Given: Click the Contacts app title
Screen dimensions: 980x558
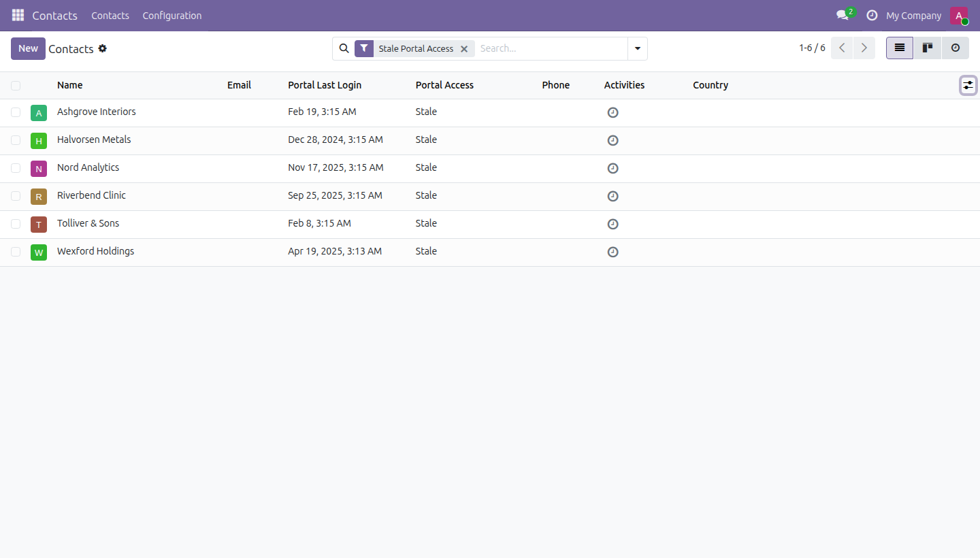Looking at the screenshot, I should pyautogui.click(x=55, y=16).
